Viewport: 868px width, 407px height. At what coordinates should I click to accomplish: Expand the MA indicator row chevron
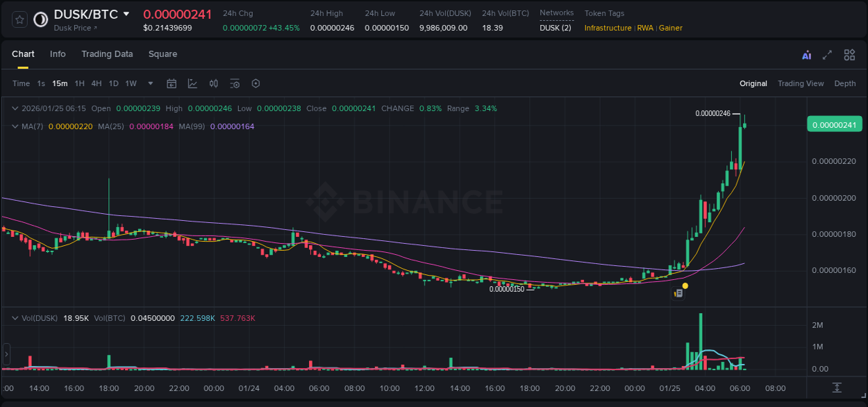click(14, 126)
